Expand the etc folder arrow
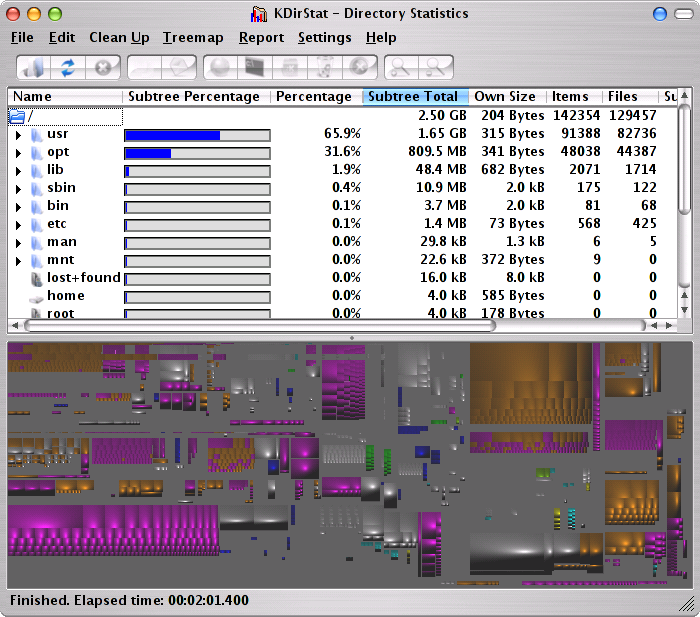This screenshot has height=617, width=700. tap(18, 224)
